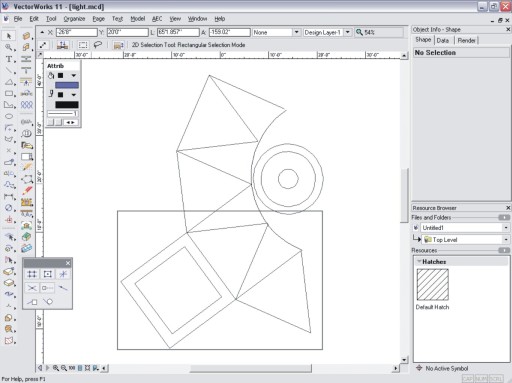Click the magnifier beside 54% zoom

click(359, 32)
